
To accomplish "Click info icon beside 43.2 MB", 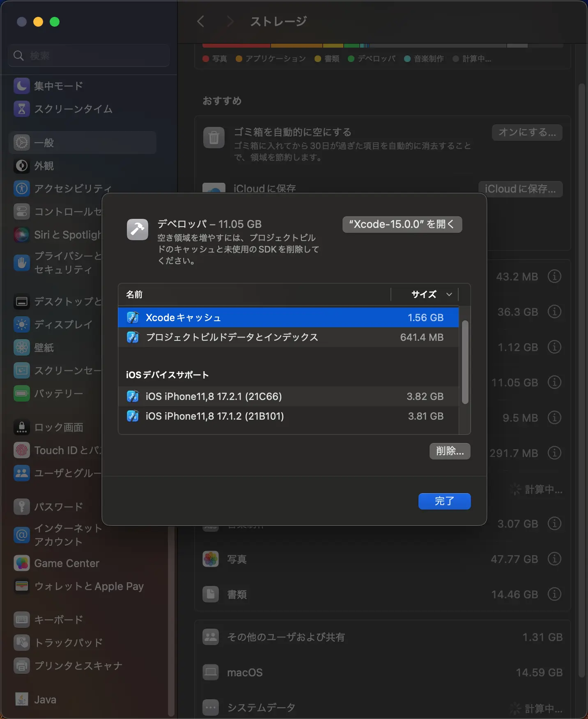I will tap(554, 276).
